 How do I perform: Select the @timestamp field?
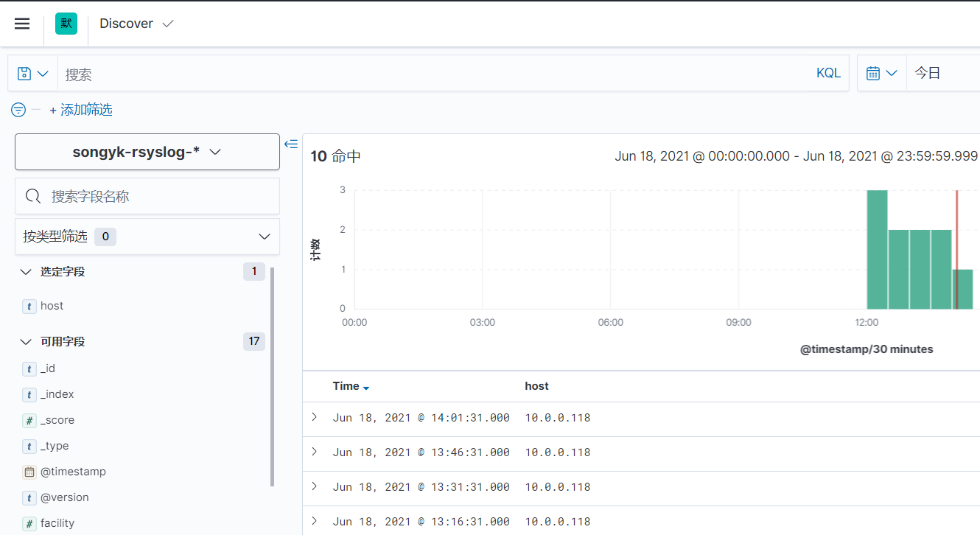(73, 472)
